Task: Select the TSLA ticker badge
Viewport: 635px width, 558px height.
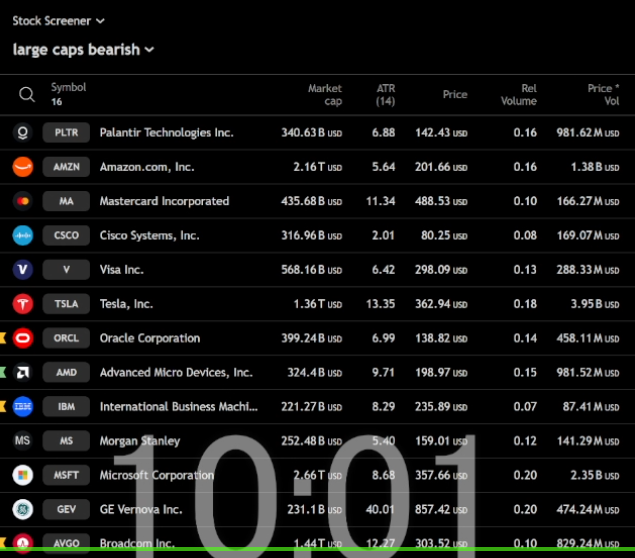Action: pos(66,304)
